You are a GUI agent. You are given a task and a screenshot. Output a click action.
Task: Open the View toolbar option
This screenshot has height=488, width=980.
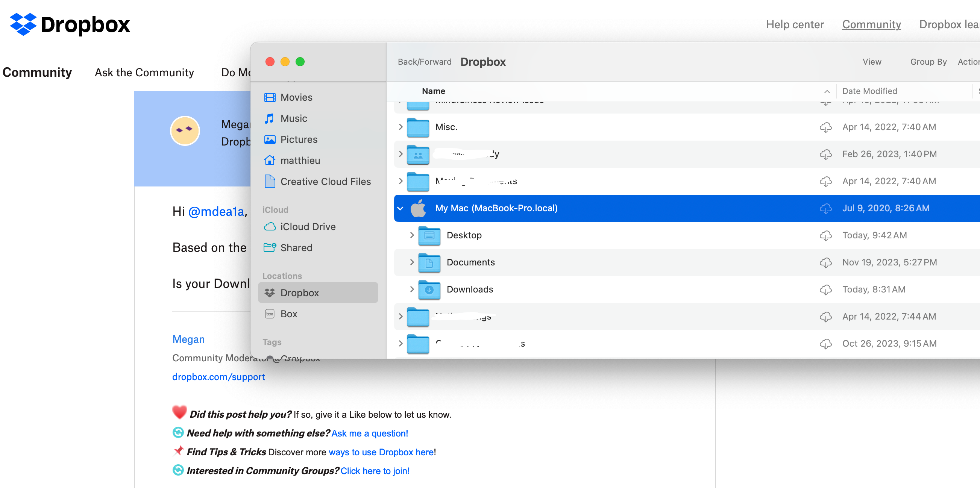click(x=872, y=62)
